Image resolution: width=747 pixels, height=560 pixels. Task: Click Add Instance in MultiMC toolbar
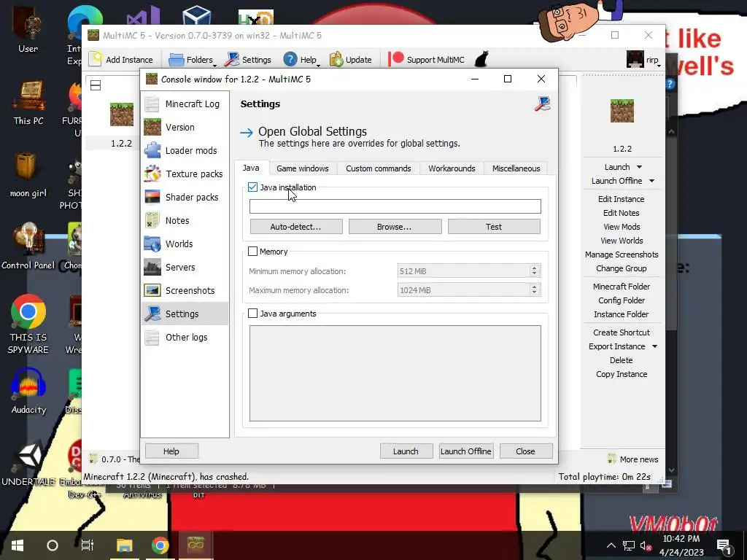[121, 60]
